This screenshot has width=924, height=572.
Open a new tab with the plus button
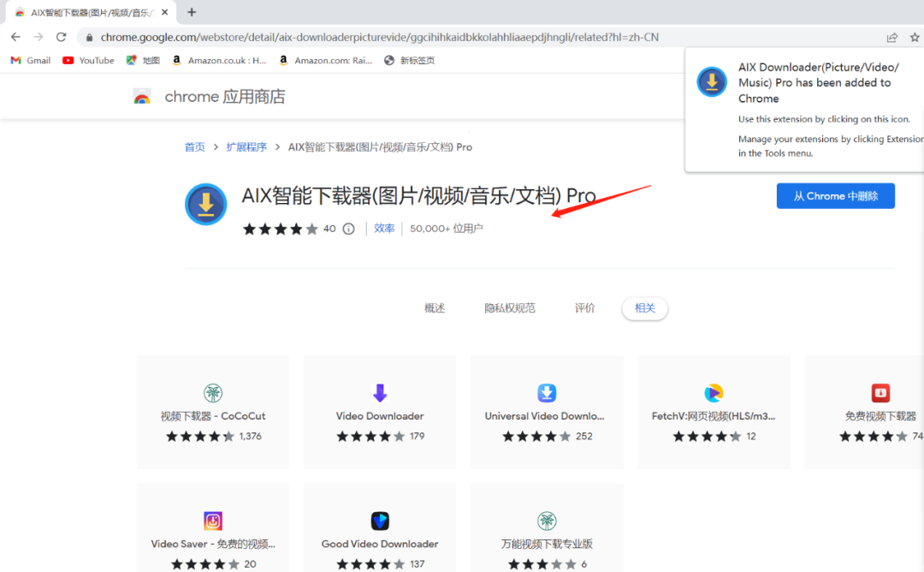click(190, 12)
